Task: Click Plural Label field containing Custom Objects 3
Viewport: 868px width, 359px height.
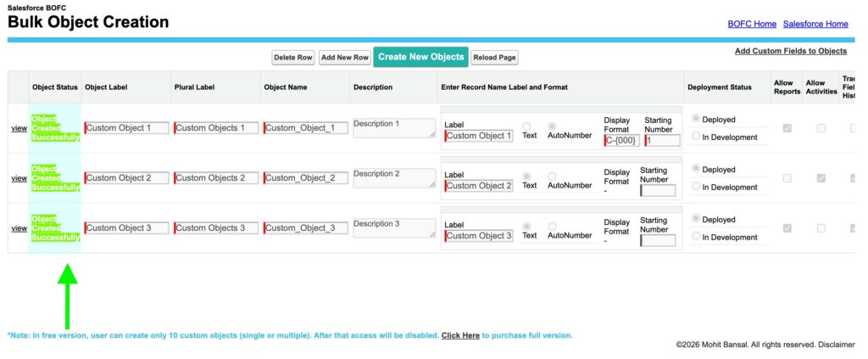Action: [216, 227]
